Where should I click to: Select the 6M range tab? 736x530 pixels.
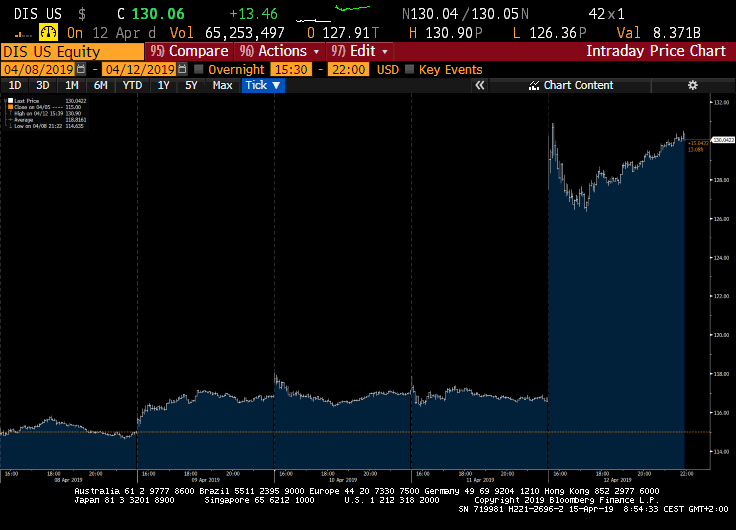pyautogui.click(x=100, y=85)
